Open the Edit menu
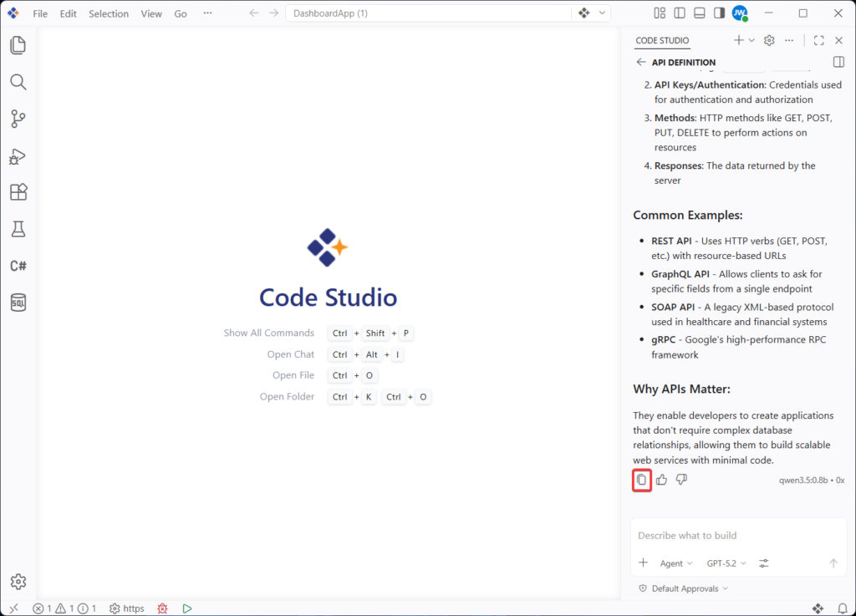 point(68,13)
